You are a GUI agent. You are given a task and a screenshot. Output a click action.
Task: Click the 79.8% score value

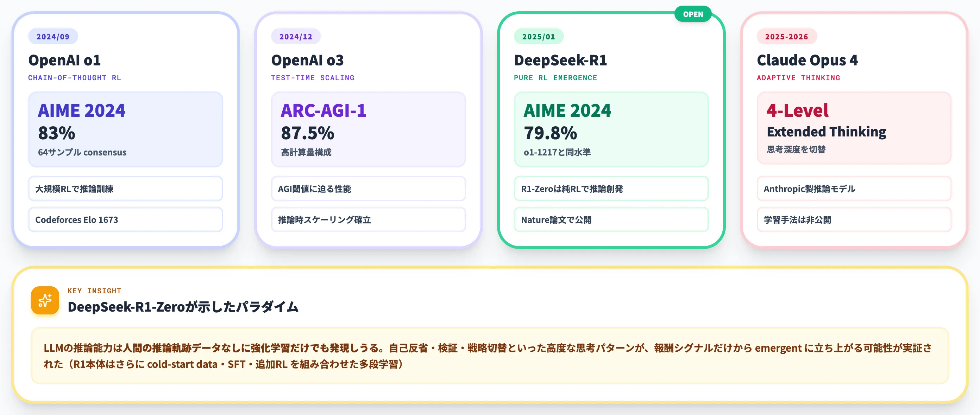(x=551, y=133)
